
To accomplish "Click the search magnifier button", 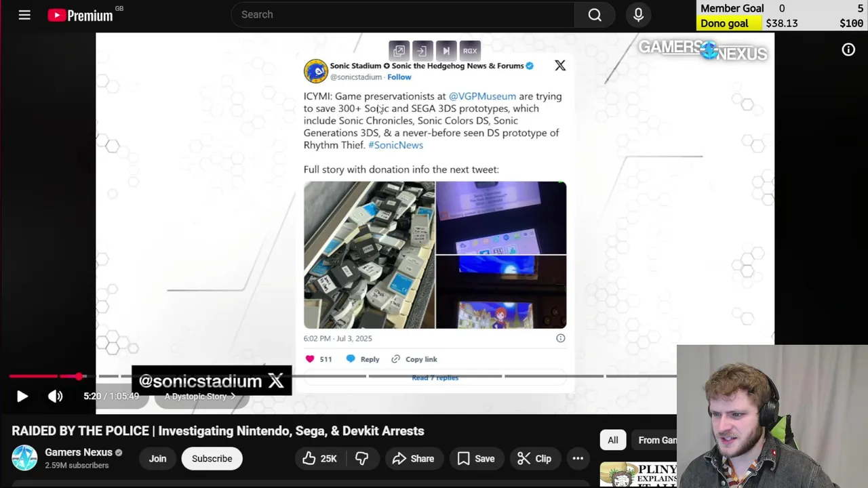I will coord(595,14).
